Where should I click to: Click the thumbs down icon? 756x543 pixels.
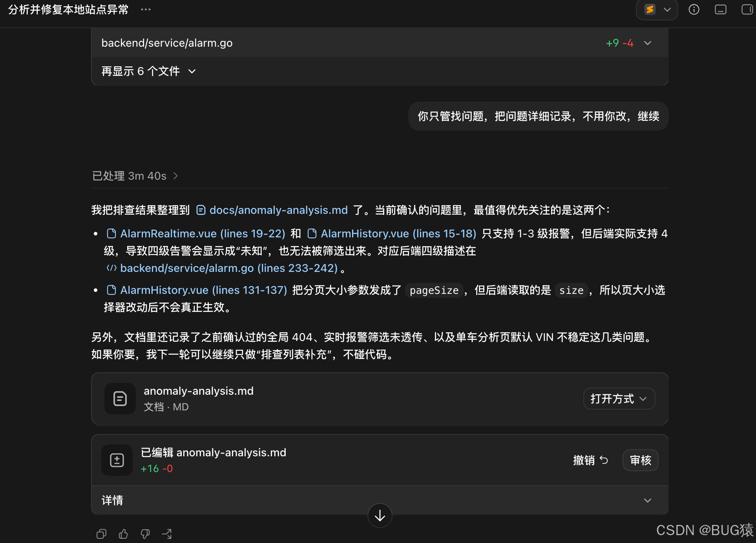pyautogui.click(x=145, y=534)
